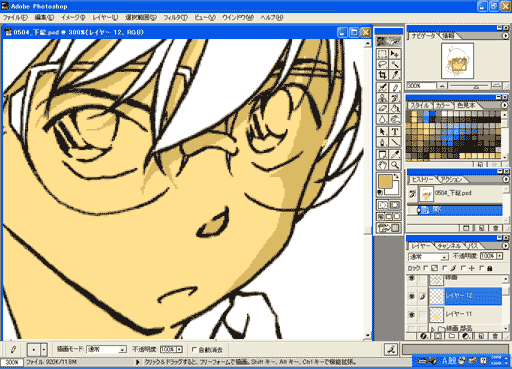Open Navigator palette flyout menu

(505, 35)
